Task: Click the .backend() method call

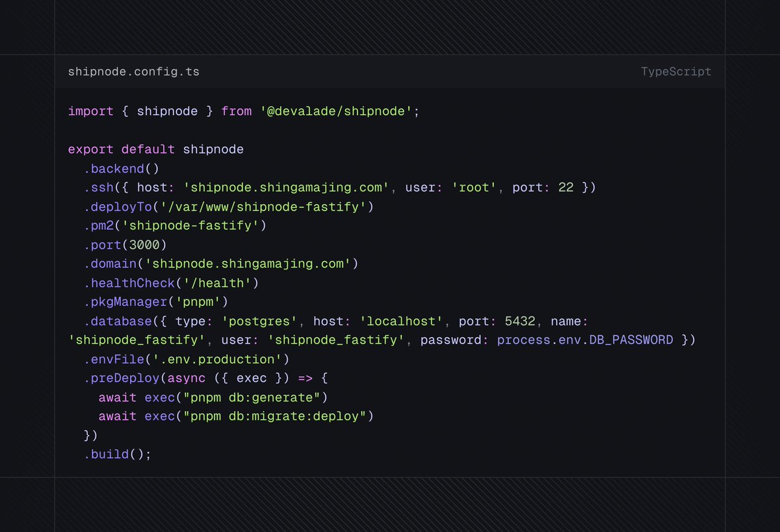Action: point(122,169)
